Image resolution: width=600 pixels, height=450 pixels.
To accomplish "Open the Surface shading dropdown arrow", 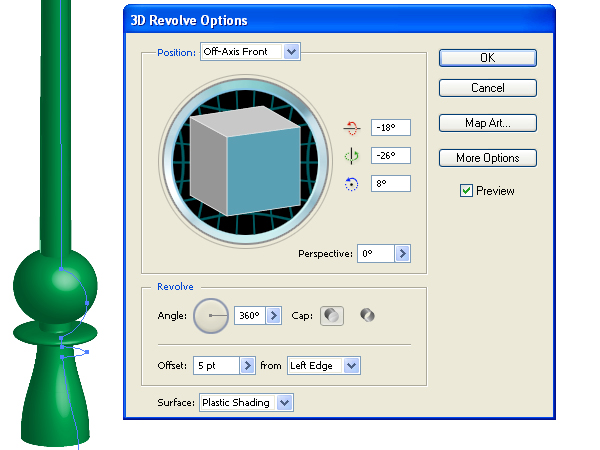I will (285, 403).
